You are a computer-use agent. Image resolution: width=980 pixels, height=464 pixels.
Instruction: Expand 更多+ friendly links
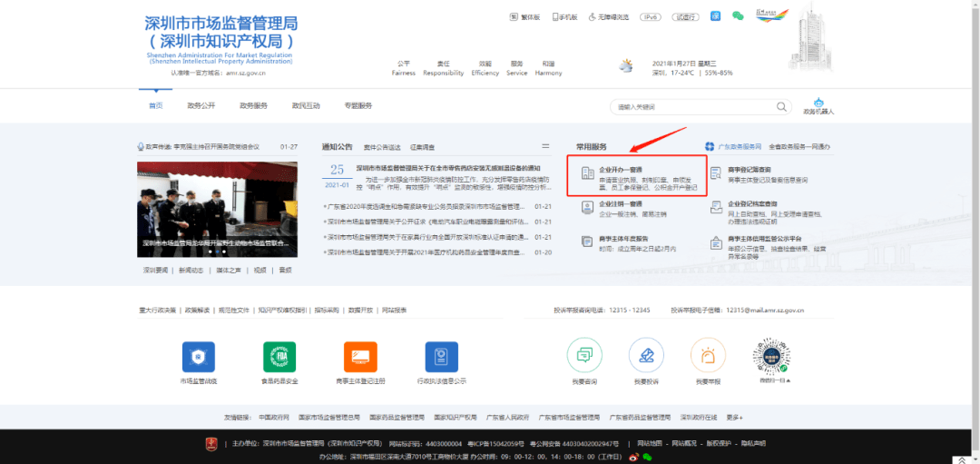734,417
